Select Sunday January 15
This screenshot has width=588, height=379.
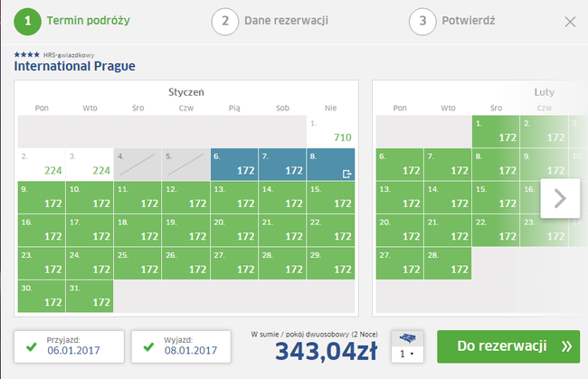330,197
